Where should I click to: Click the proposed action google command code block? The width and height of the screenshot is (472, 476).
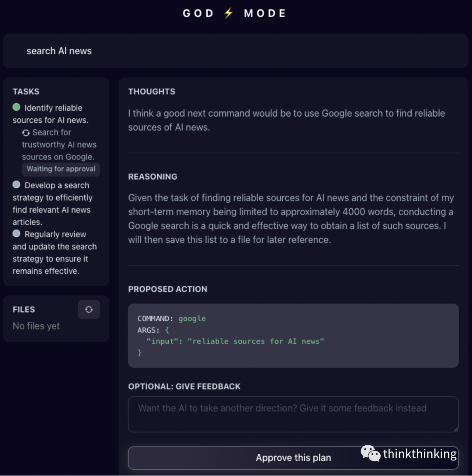pos(293,335)
